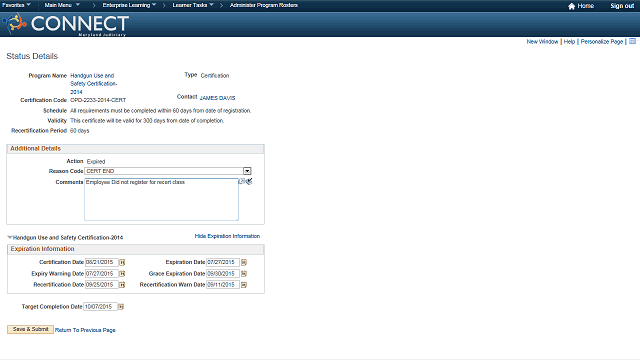The height and width of the screenshot is (360, 640).
Task: Click Return To Previous Page link
Action: pyautogui.click(x=85, y=330)
